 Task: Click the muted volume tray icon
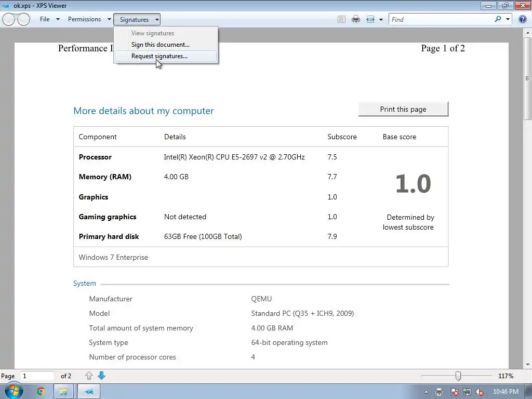click(480, 392)
